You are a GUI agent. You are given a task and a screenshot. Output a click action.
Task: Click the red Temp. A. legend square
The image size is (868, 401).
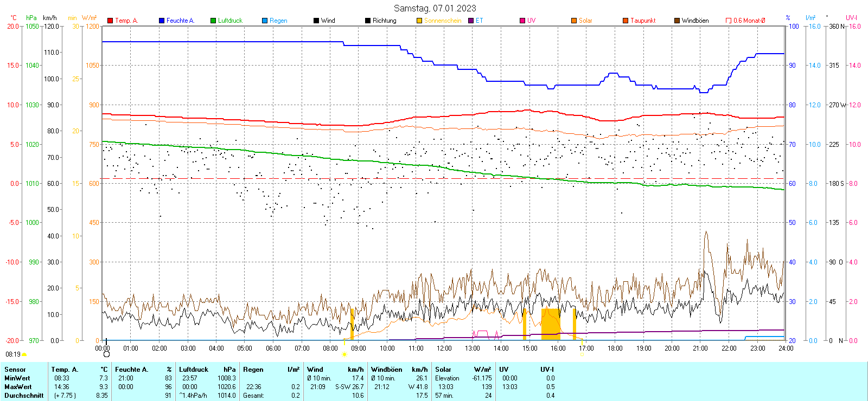tap(110, 21)
